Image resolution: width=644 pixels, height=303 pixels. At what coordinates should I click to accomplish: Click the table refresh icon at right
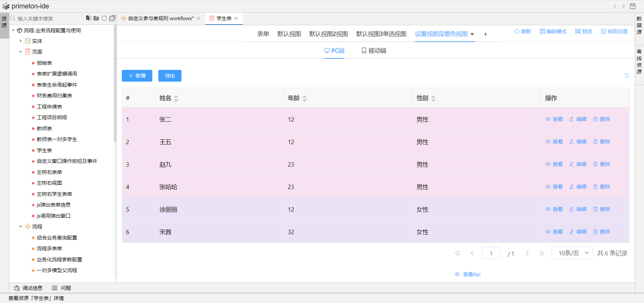pos(627,76)
